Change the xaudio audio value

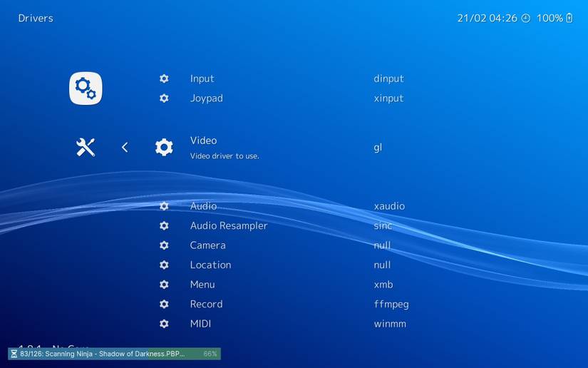click(389, 206)
